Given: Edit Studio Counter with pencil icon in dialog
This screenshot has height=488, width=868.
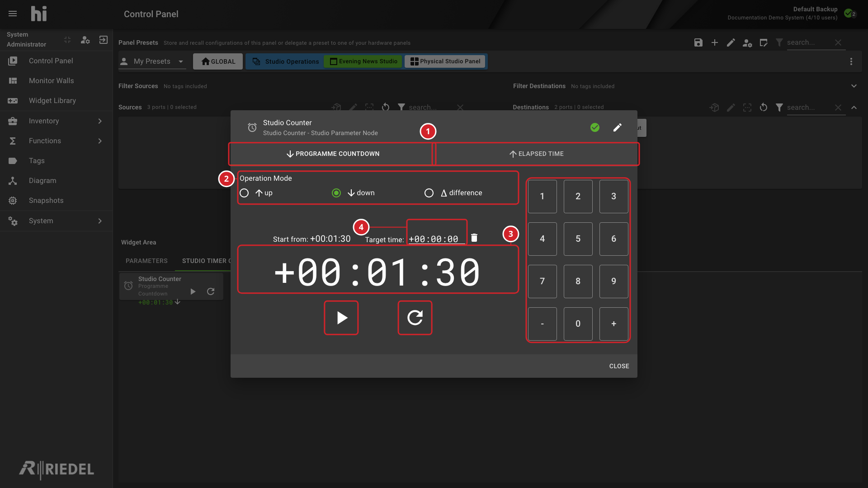Looking at the screenshot, I should 618,127.
